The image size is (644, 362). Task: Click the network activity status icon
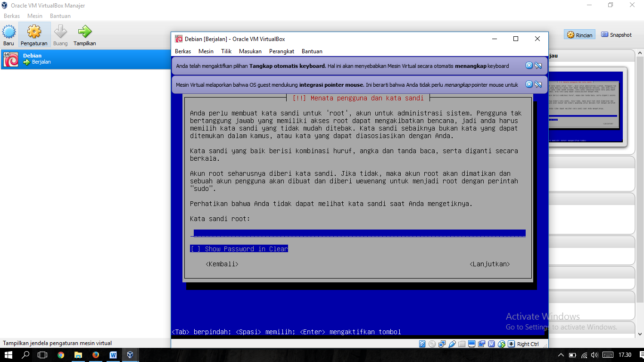point(442,344)
